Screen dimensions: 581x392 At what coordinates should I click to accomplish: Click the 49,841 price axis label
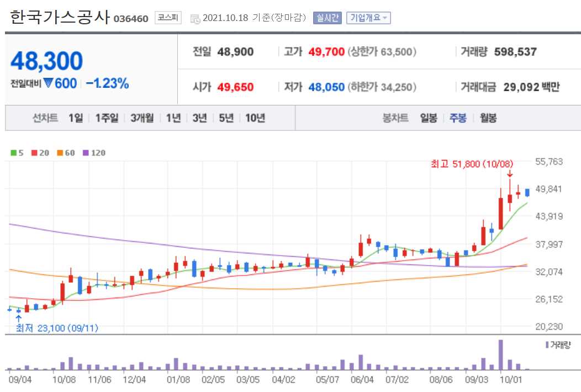coord(549,189)
